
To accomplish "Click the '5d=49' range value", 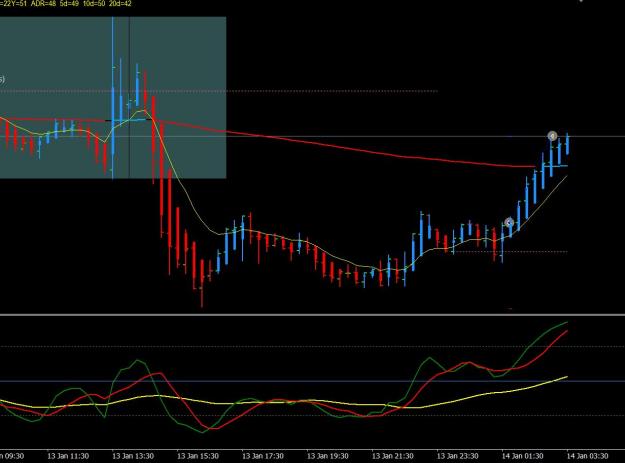I will (x=69, y=4).
